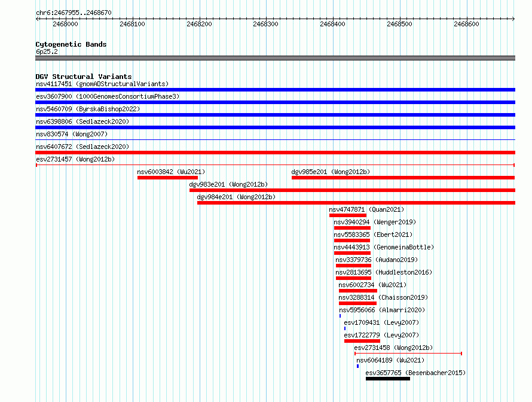Click the 2468000 ruler position
This screenshot has height=402, width=532.
(x=66, y=24)
